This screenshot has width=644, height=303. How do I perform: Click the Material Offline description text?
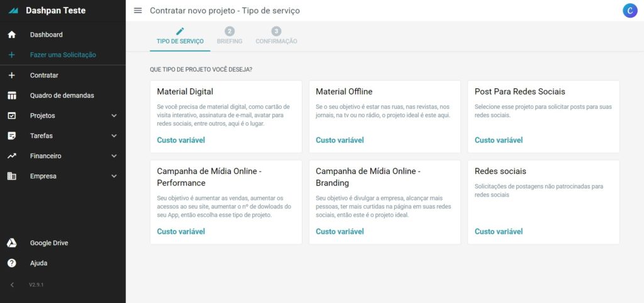[x=383, y=111]
